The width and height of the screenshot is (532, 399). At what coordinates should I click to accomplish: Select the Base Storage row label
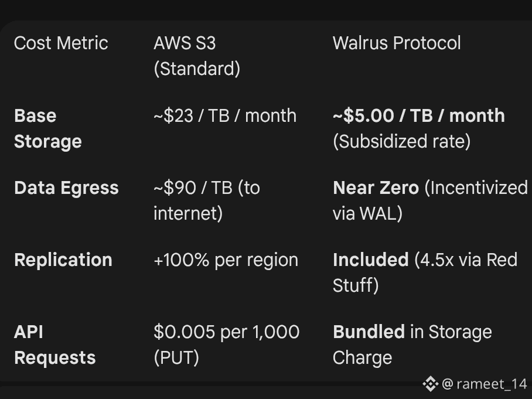click(x=47, y=128)
